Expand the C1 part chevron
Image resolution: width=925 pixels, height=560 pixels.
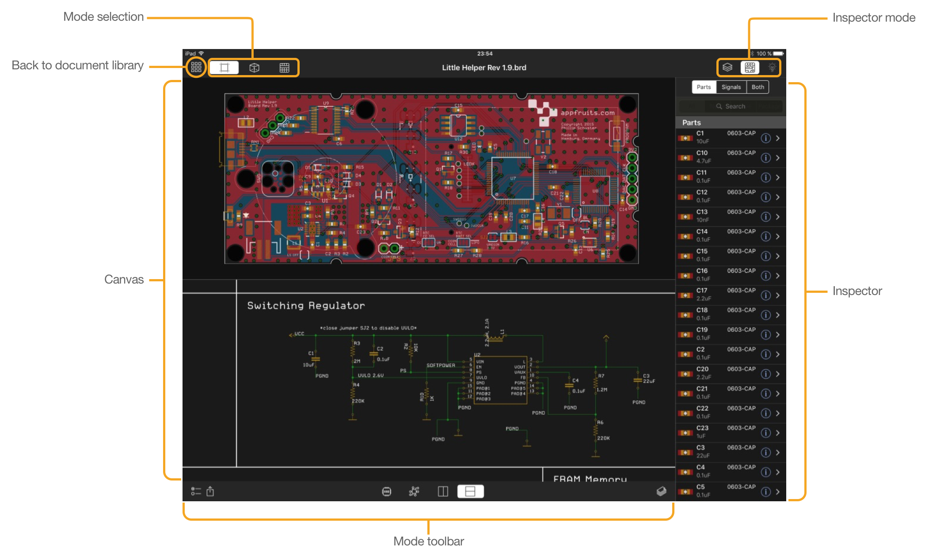coord(778,138)
